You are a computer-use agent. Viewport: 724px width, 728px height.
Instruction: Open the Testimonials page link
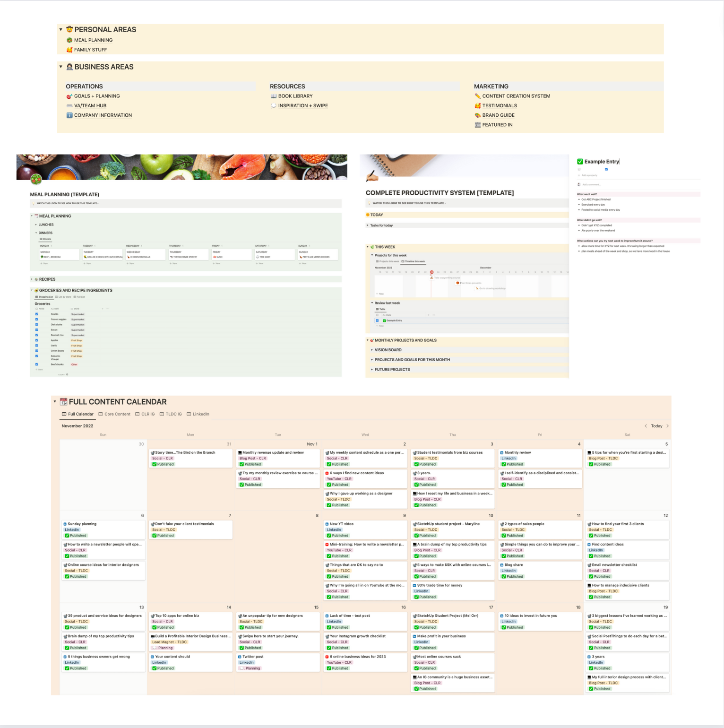coord(499,106)
